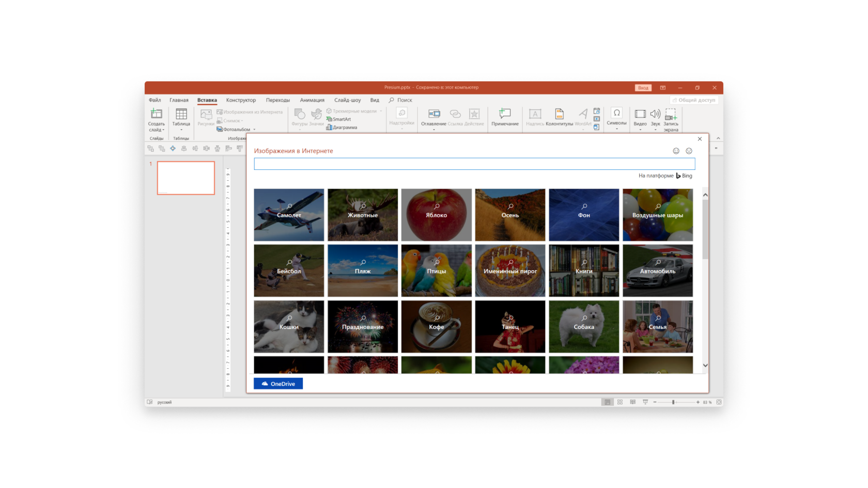Switch to the Анимация tab
The width and height of the screenshot is (868, 488).
[312, 100]
